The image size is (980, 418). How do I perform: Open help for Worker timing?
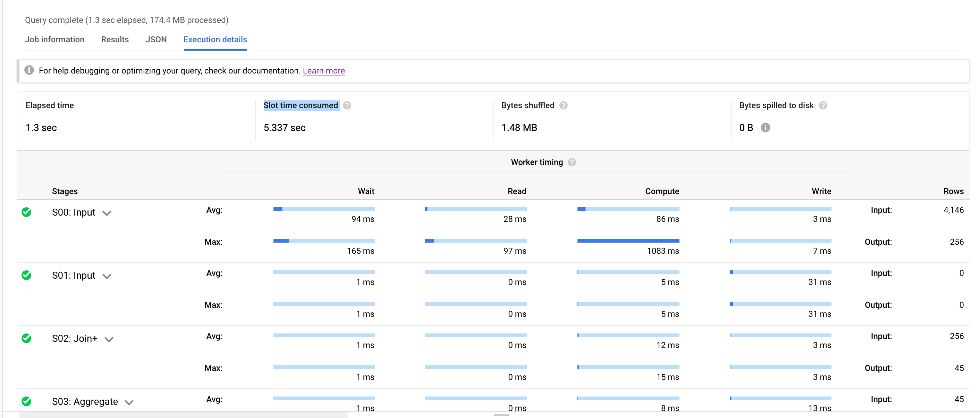pyautogui.click(x=572, y=162)
